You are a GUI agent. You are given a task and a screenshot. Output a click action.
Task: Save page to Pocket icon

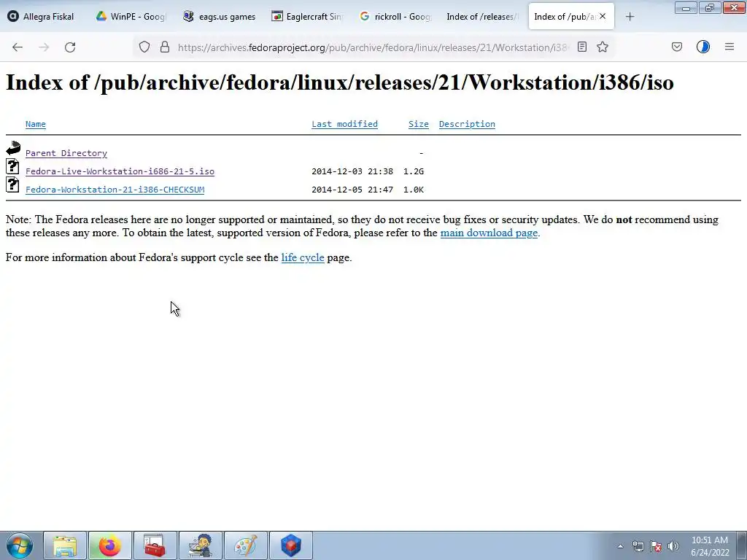click(677, 47)
